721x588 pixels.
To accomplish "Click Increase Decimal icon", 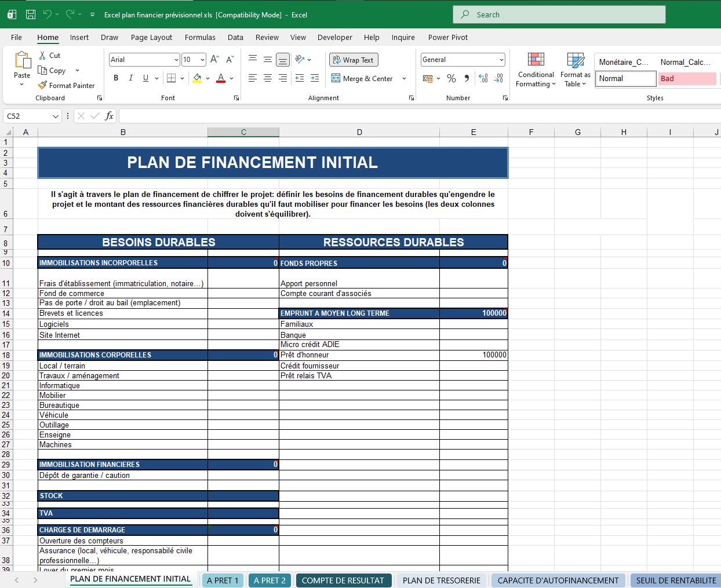I will pyautogui.click(x=483, y=78).
